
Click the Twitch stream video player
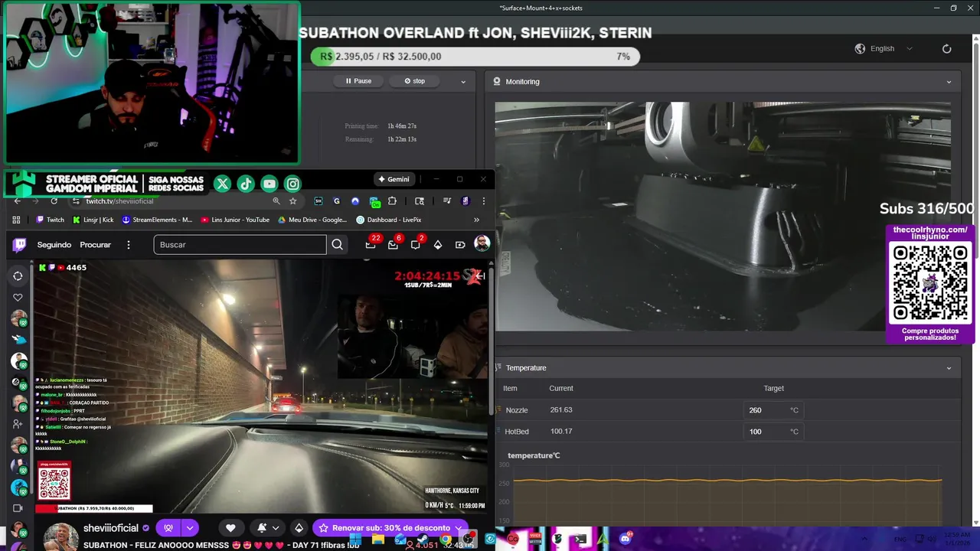click(x=260, y=386)
